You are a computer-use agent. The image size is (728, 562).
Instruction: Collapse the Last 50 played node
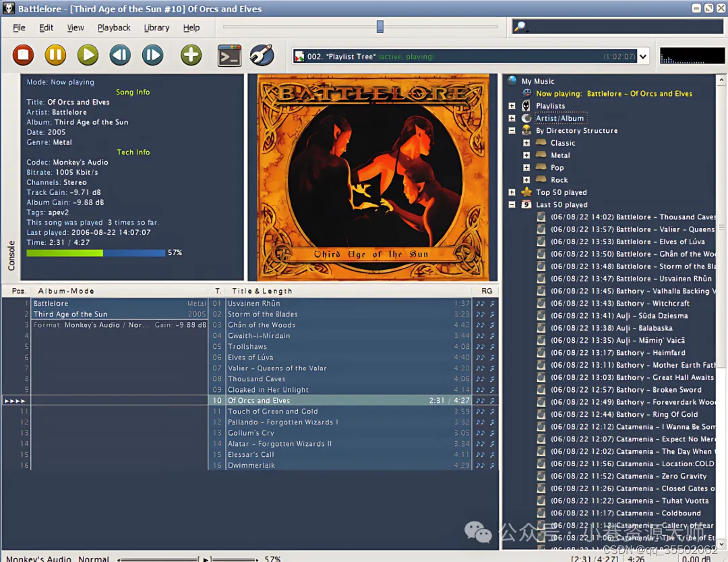point(512,204)
